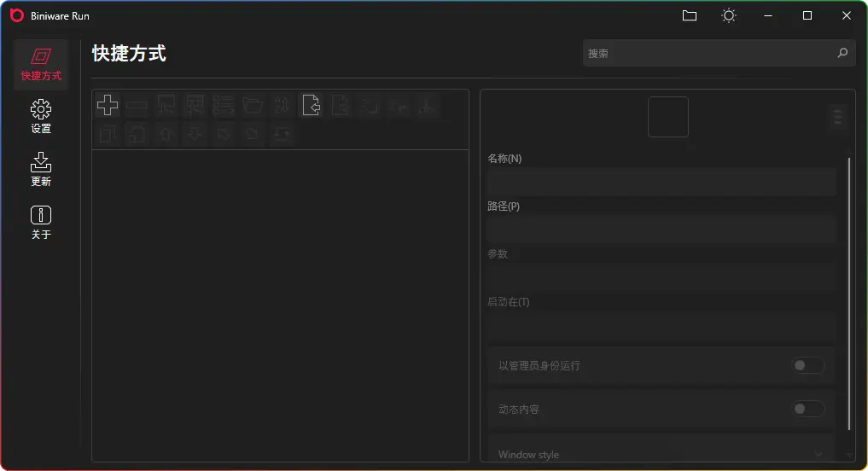Open folder icon in the title bar
The image size is (868, 471).
[x=690, y=15]
